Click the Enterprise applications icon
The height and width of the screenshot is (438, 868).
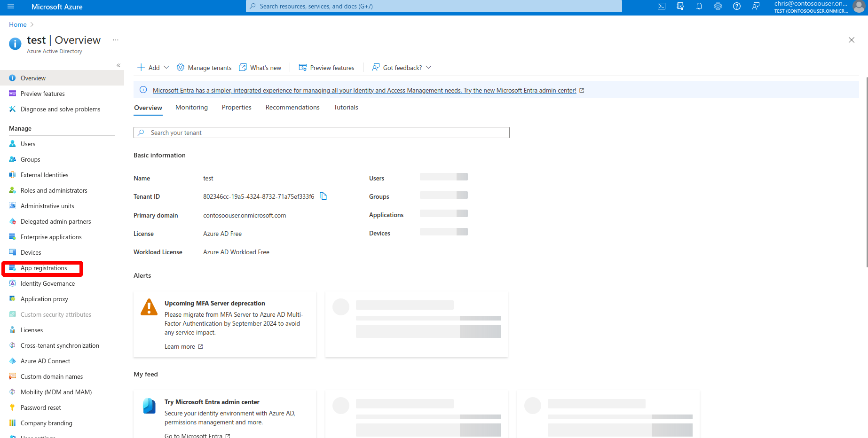[x=13, y=237]
